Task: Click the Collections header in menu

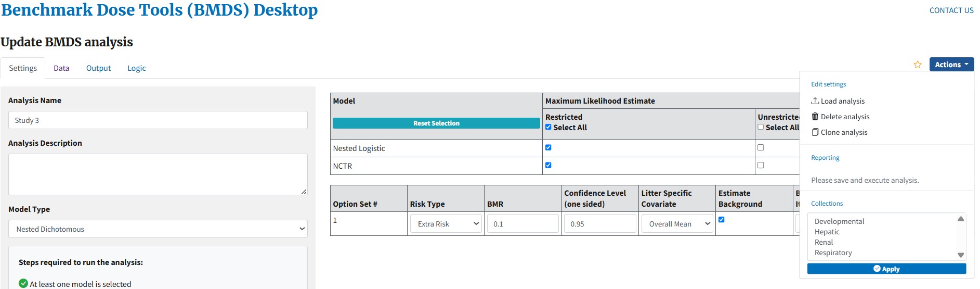Action: 827,204
